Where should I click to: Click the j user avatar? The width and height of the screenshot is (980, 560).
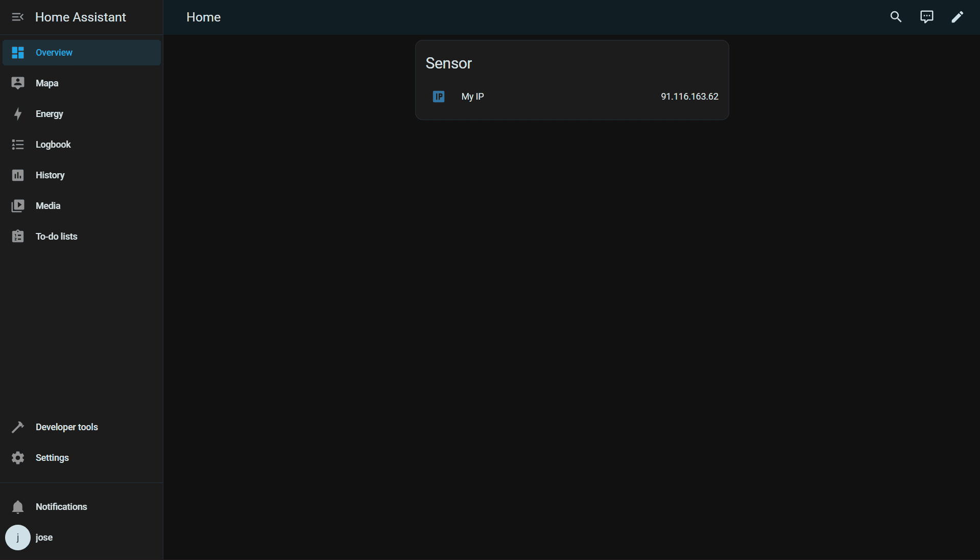coord(18,538)
